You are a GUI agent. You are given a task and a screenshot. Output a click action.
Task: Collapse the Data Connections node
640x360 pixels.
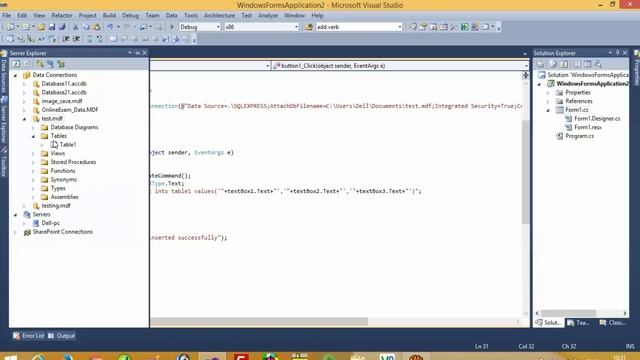pyautogui.click(x=16, y=75)
